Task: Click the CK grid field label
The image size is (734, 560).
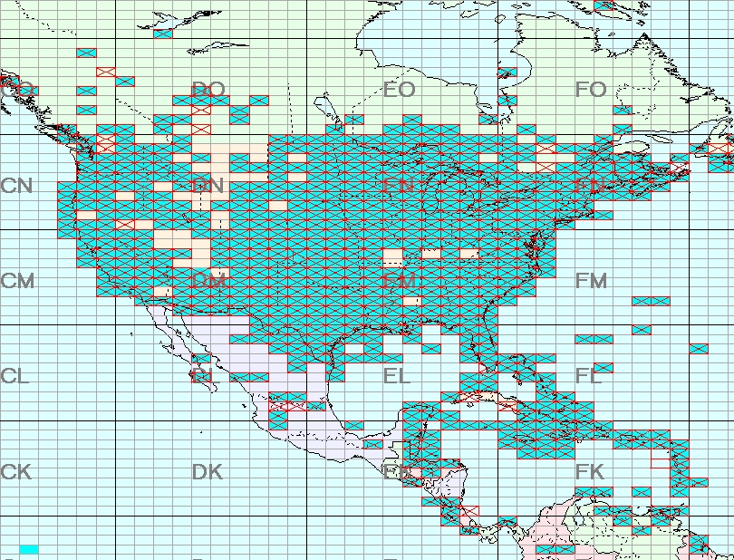Action: click(16, 472)
